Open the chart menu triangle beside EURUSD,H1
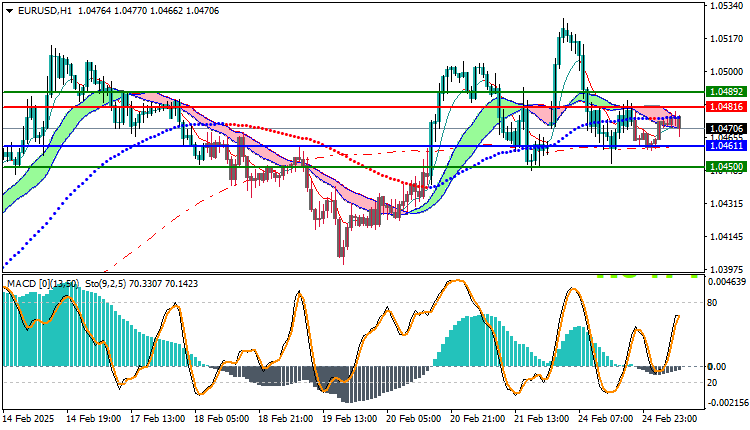This screenshot has width=750, height=430. click(x=10, y=11)
